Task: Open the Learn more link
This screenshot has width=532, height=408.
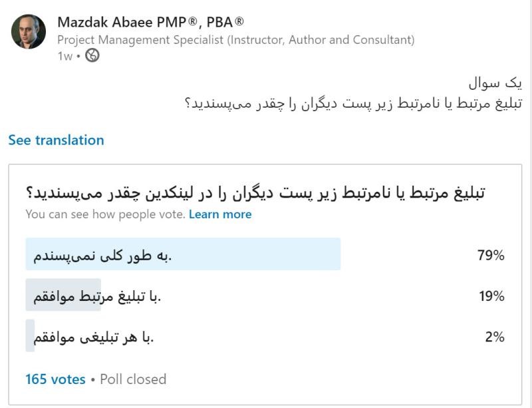Action: click(x=220, y=214)
